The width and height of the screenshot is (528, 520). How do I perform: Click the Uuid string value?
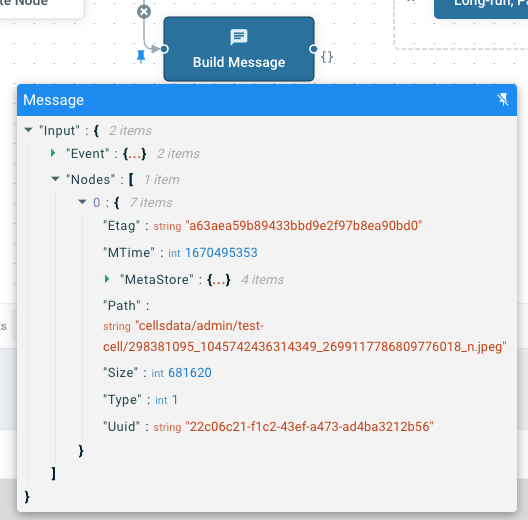pos(309,427)
